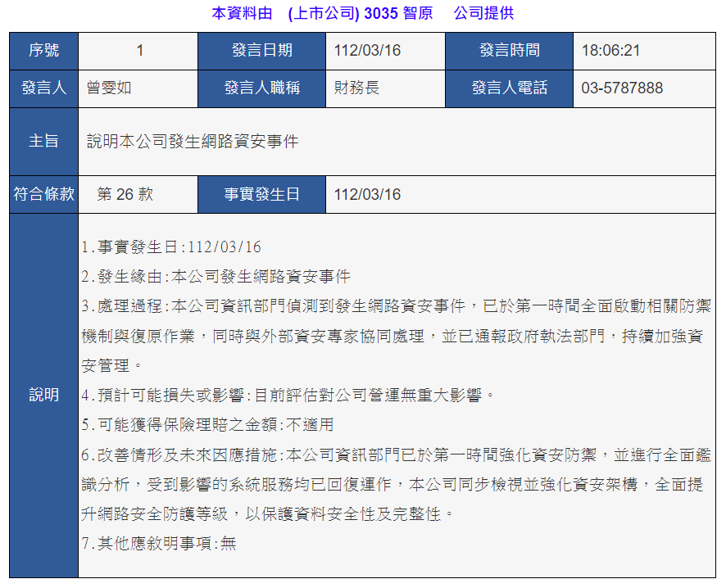Select the spokesperson name 曾雯如
The image size is (726, 588).
[x=109, y=88]
